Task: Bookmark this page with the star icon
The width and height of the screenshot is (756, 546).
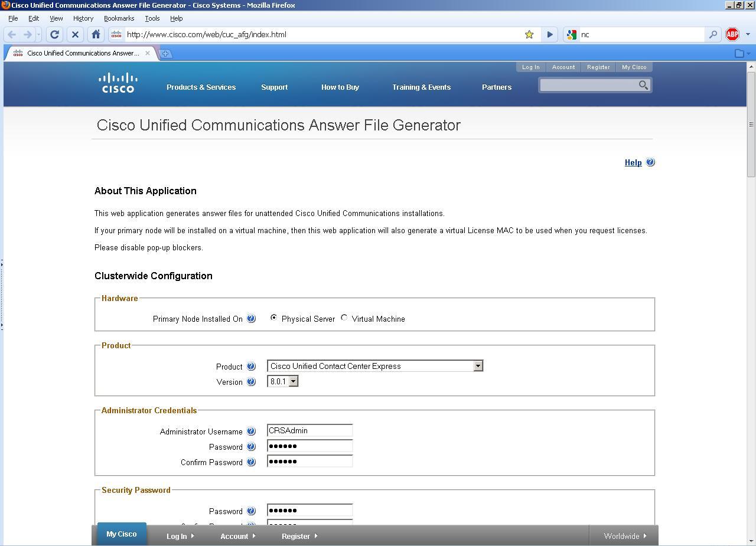Action: coord(529,34)
